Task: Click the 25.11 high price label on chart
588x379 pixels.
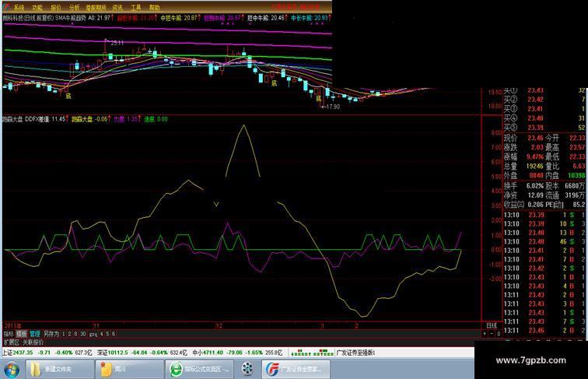Action: tap(117, 43)
